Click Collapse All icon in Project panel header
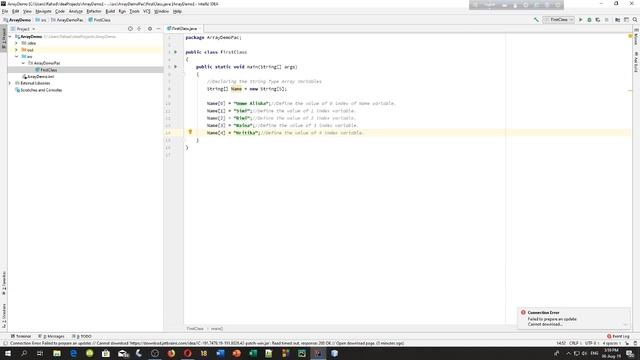Viewport: 640px width, 360px height. [x=139, y=29]
